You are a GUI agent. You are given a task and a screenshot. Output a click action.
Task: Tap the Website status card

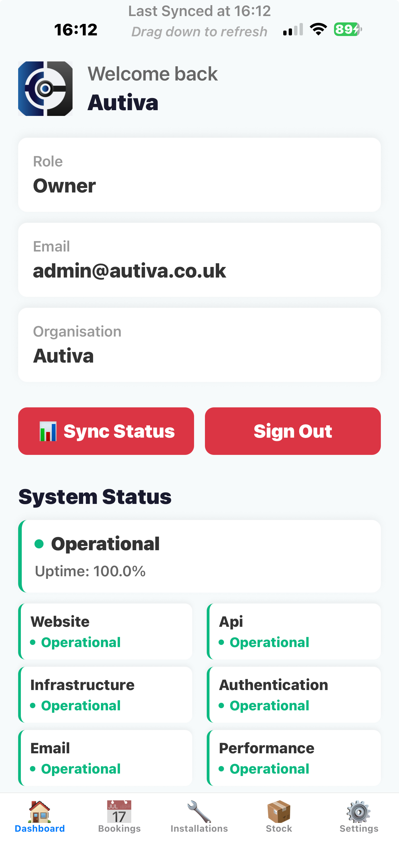point(105,631)
